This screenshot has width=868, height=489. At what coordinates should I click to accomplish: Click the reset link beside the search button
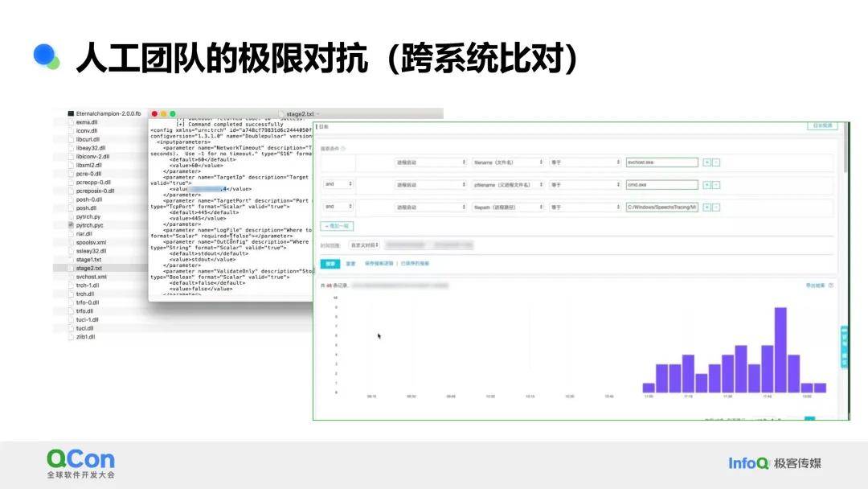pos(350,264)
